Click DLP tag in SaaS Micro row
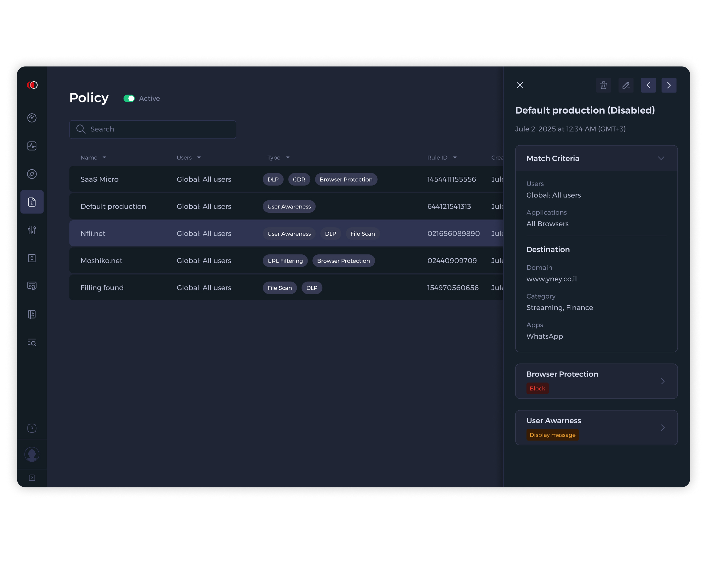The width and height of the screenshot is (707, 588). [x=273, y=179]
